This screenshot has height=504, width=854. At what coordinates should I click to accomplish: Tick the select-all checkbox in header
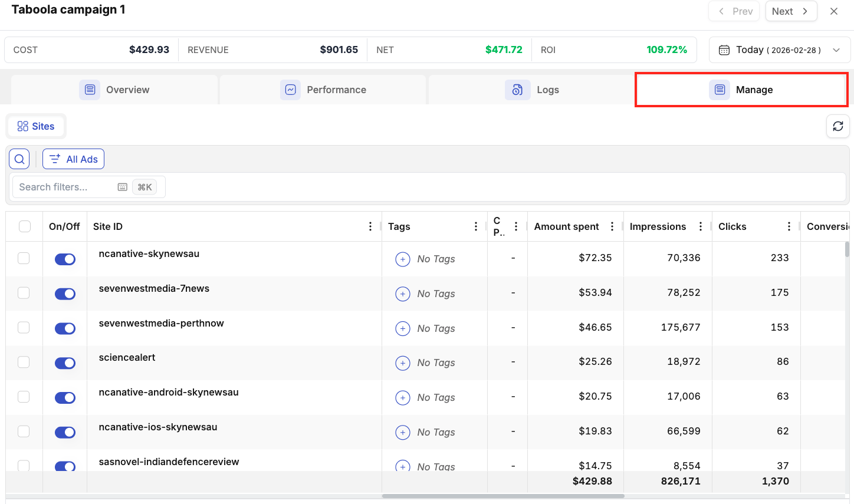pos(25,226)
